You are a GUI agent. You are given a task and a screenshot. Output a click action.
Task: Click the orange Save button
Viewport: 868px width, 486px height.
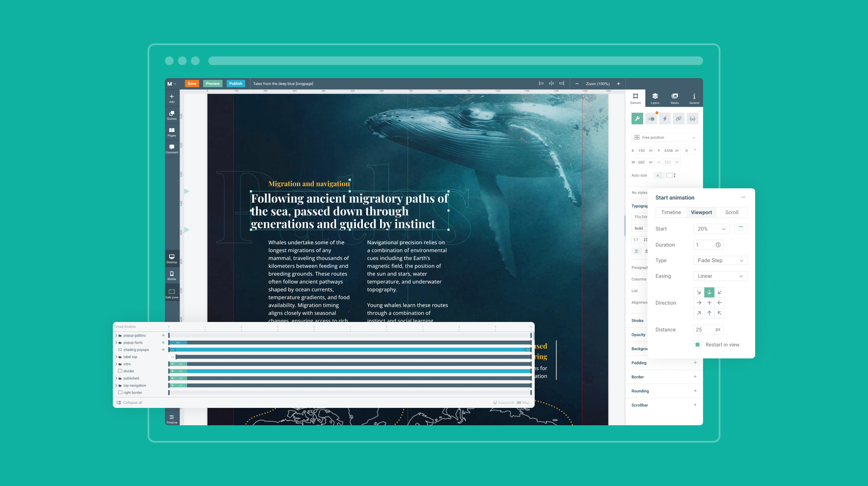click(x=192, y=84)
